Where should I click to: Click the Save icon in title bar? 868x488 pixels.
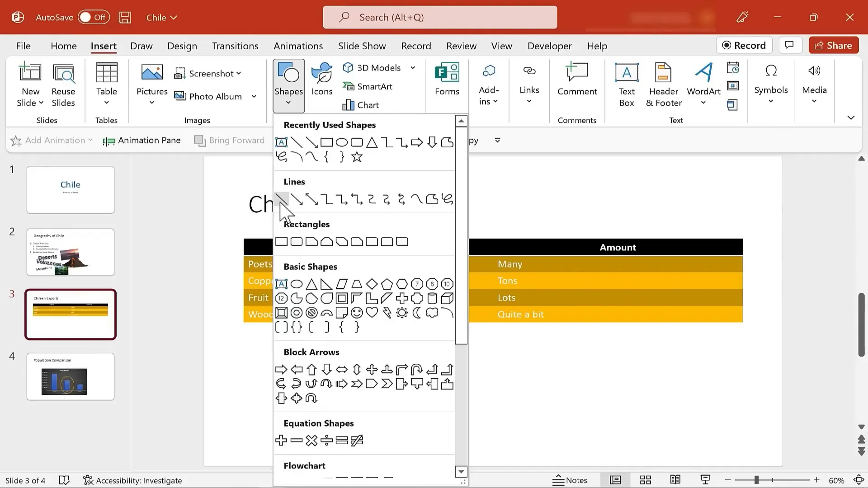(x=125, y=17)
